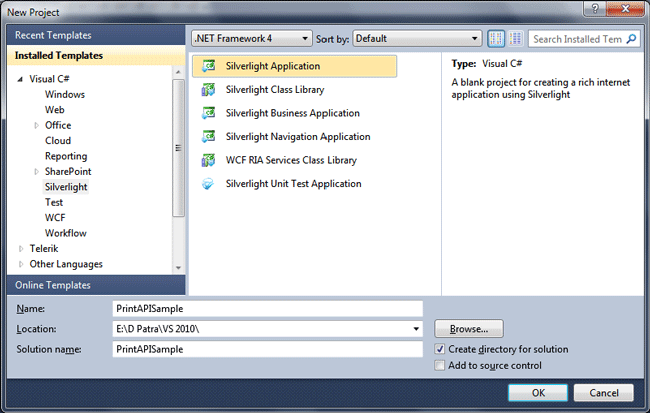Click the OK button
650x413 pixels.
coord(538,393)
